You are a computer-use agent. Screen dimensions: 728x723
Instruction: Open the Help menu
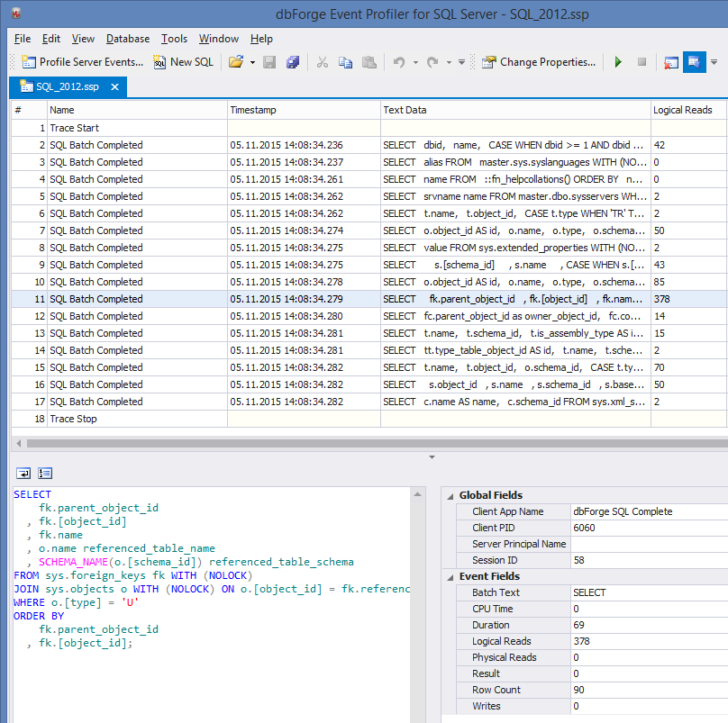click(x=261, y=39)
